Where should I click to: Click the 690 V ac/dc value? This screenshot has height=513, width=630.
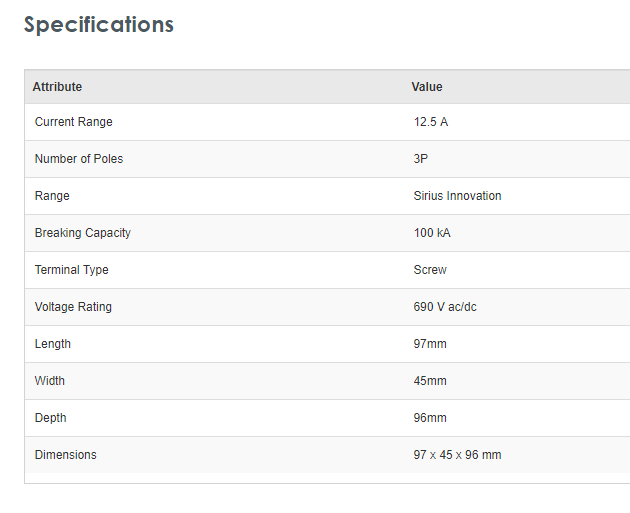445,307
